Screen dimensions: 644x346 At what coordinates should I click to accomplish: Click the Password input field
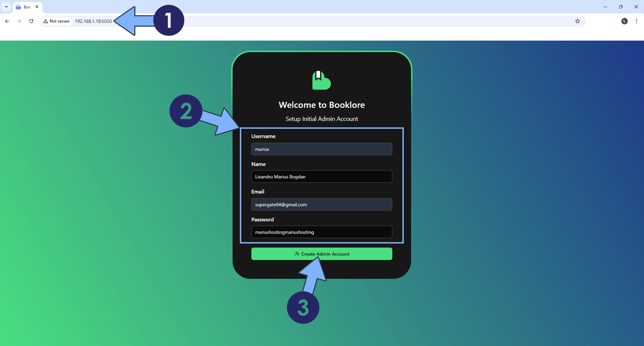(x=321, y=232)
